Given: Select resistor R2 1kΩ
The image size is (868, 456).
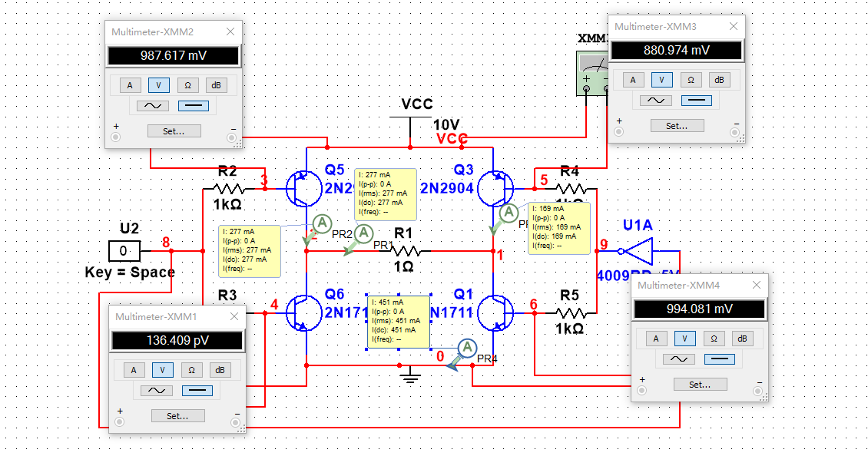Looking at the screenshot, I should (228, 190).
